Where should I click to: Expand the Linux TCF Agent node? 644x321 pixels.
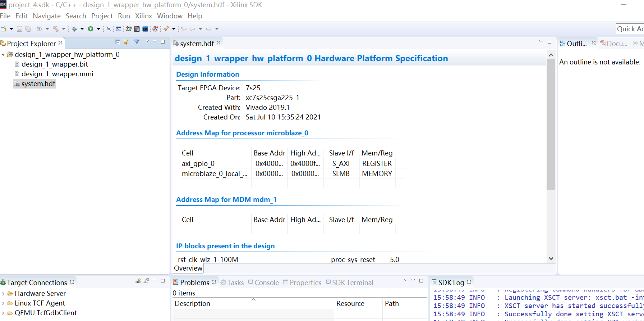[x=3, y=303]
